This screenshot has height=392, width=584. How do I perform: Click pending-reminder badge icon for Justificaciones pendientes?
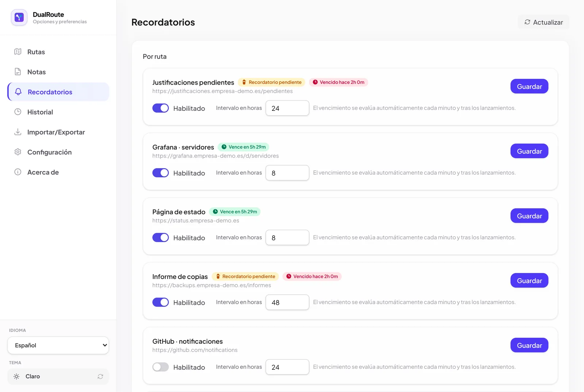[244, 82]
